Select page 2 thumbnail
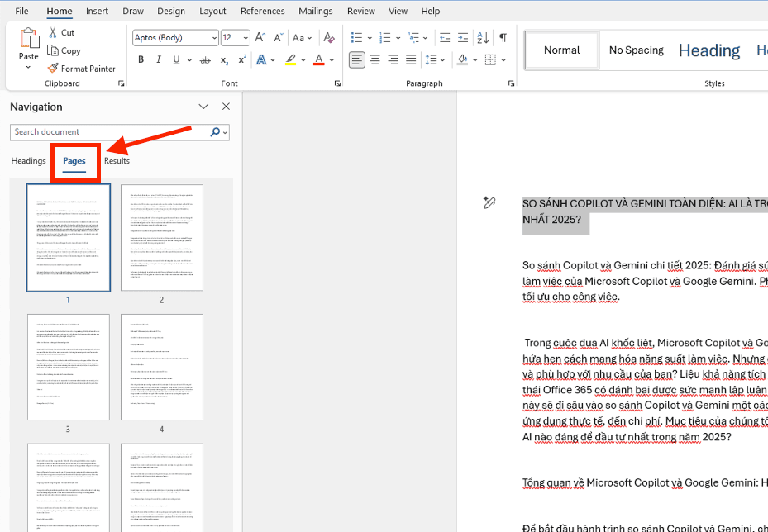This screenshot has height=532, width=768. [162, 238]
